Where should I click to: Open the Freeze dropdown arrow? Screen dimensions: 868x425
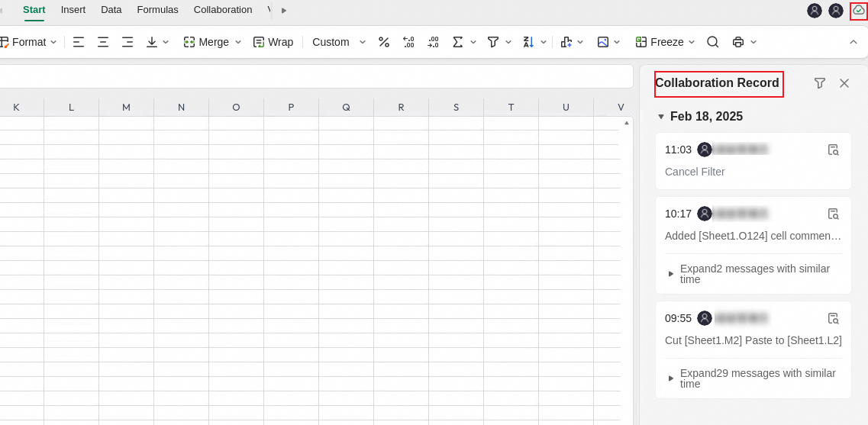[x=692, y=42]
